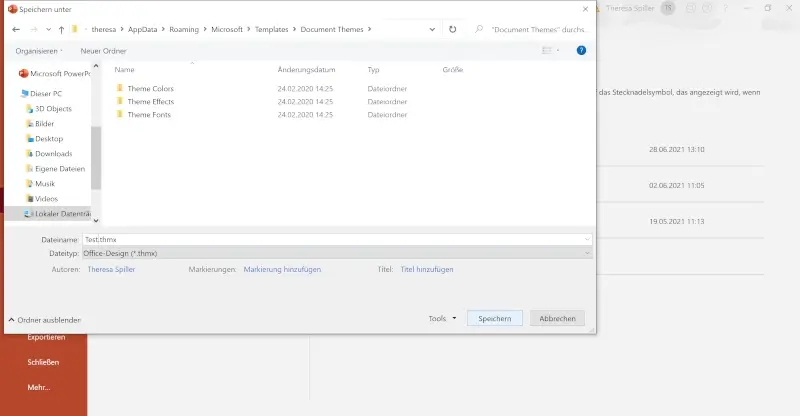This screenshot has width=800, height=416.
Task: Refresh the Document Themes folder view
Action: click(x=453, y=29)
